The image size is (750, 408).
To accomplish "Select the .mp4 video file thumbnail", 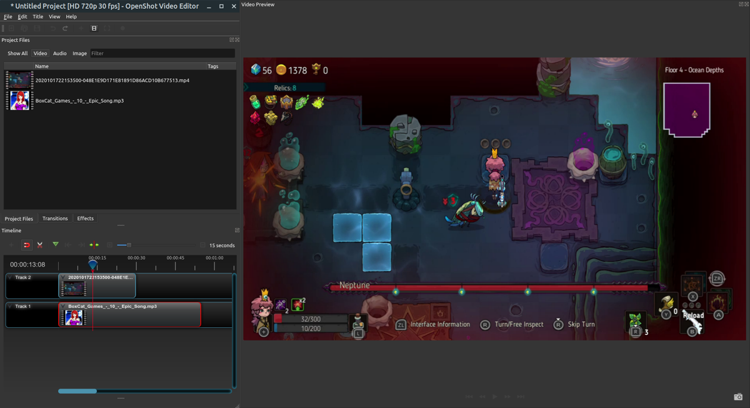I will pyautogui.click(x=20, y=80).
